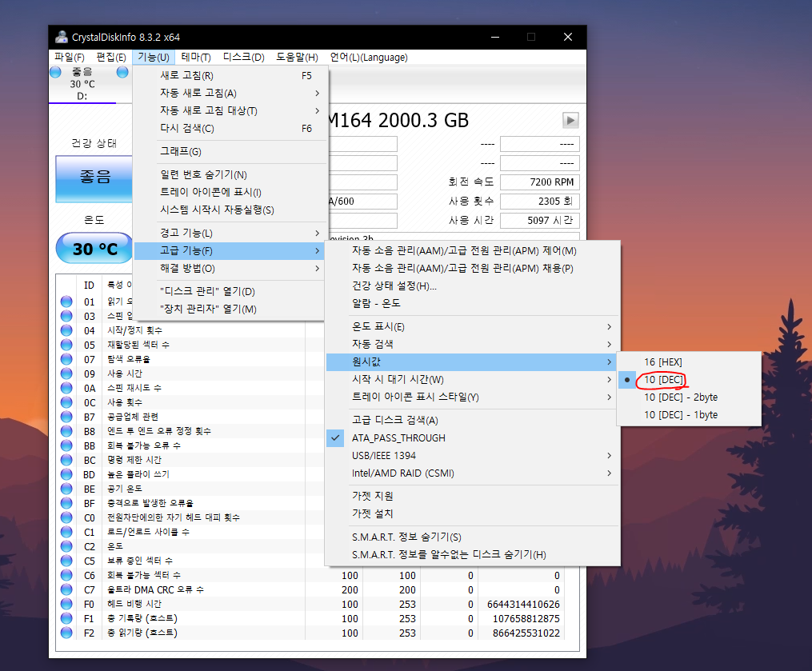This screenshot has width=812, height=671.
Task: Expand USB/IEEE 1394 submenu
Action: pyautogui.click(x=472, y=456)
